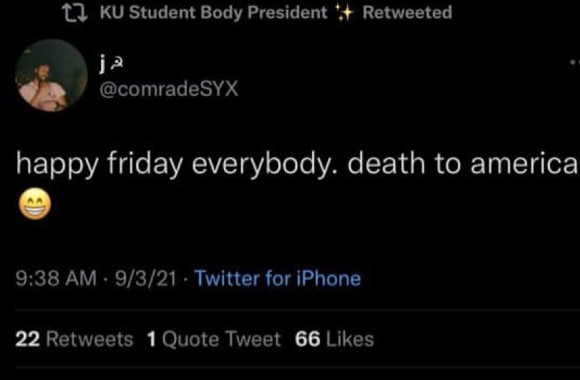View the 1 Quote Tweet
The height and width of the screenshot is (380, 580).
pyautogui.click(x=214, y=339)
